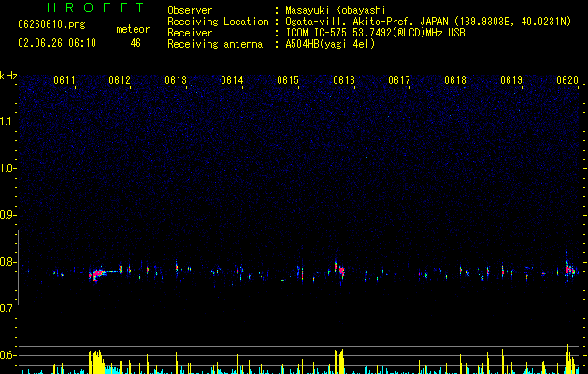Click the meteor echo cluster near 0620
This screenshot has width=588, height=374.
pyautogui.click(x=570, y=269)
